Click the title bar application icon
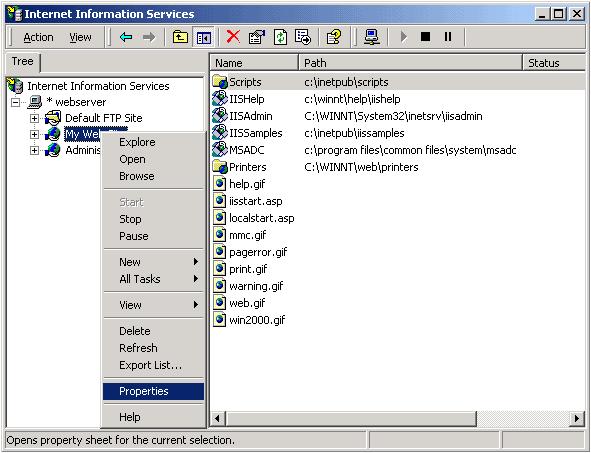The width and height of the screenshot is (591, 453). (15, 14)
